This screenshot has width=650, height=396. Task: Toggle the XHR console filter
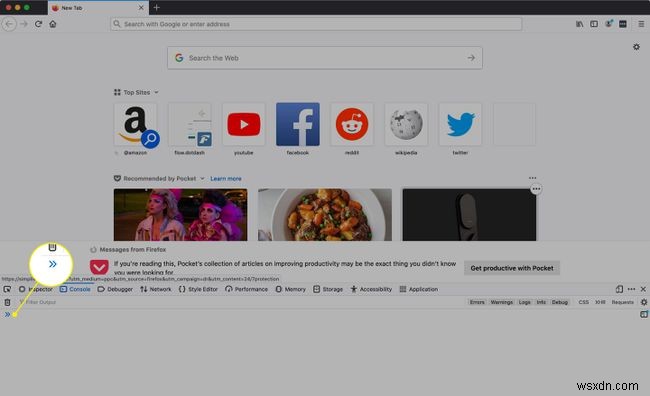click(600, 302)
